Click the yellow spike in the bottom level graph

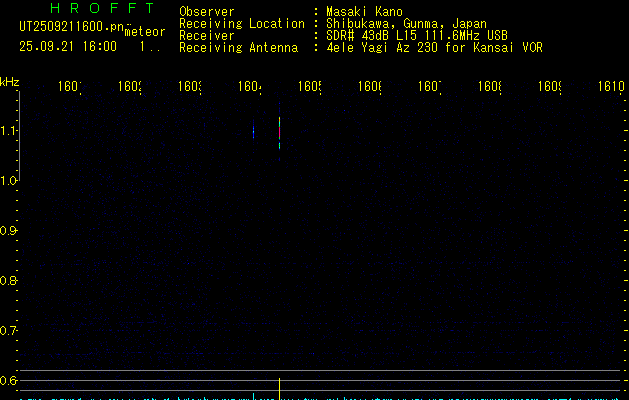pos(279,388)
